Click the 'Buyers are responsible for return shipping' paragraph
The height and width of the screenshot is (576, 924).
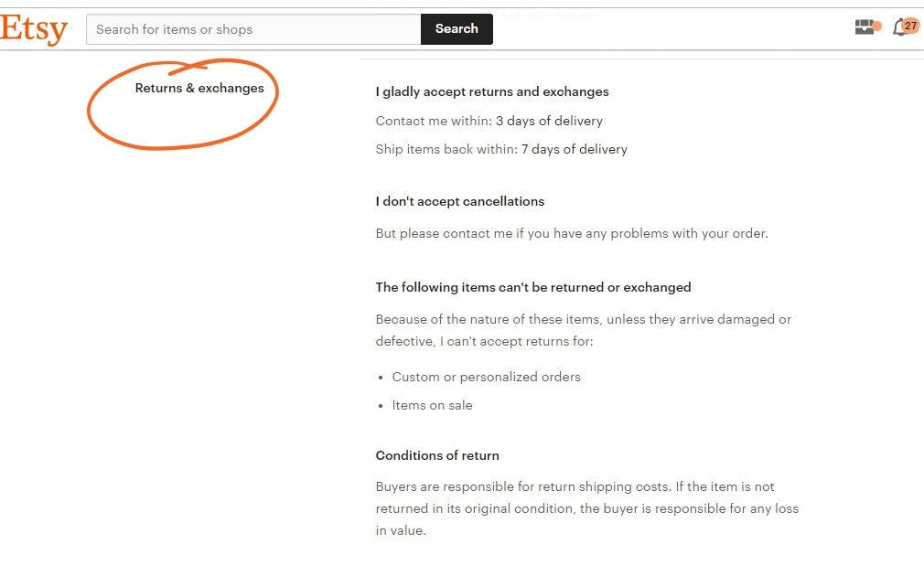coord(587,508)
